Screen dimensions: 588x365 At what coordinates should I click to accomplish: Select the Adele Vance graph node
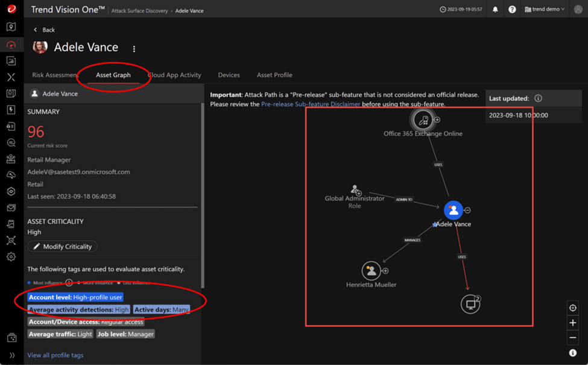point(453,210)
